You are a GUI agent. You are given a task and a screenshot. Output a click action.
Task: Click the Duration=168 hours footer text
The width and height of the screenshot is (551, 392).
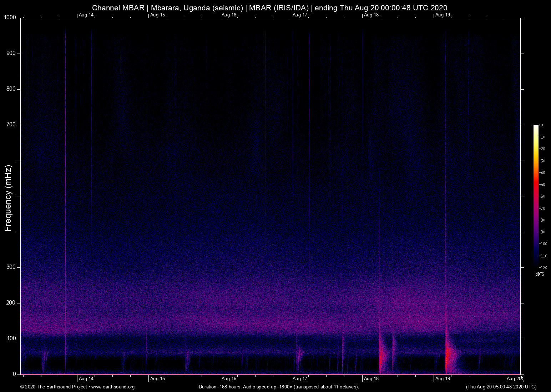pos(278,387)
